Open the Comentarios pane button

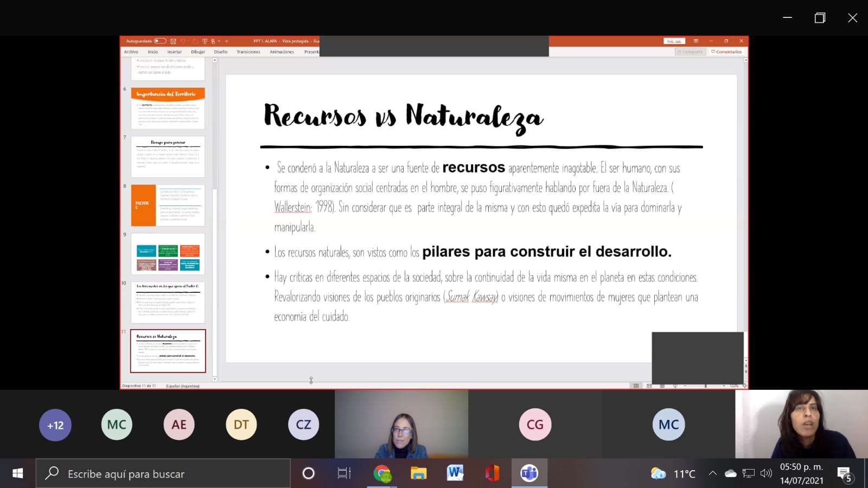click(x=726, y=52)
